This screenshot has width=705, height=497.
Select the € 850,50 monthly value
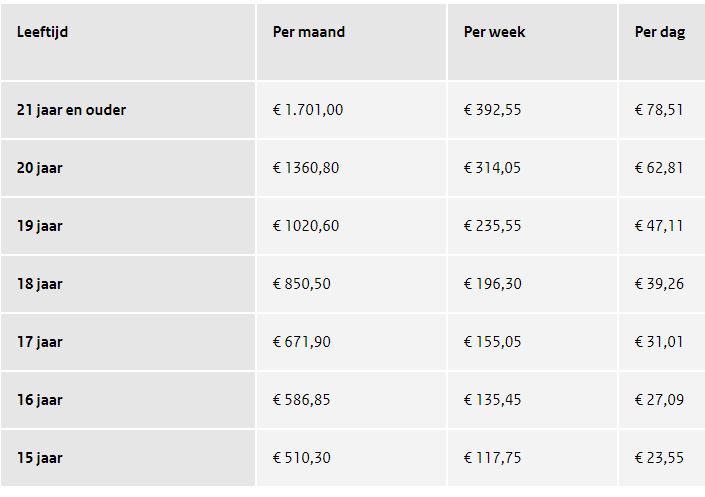[x=302, y=284]
